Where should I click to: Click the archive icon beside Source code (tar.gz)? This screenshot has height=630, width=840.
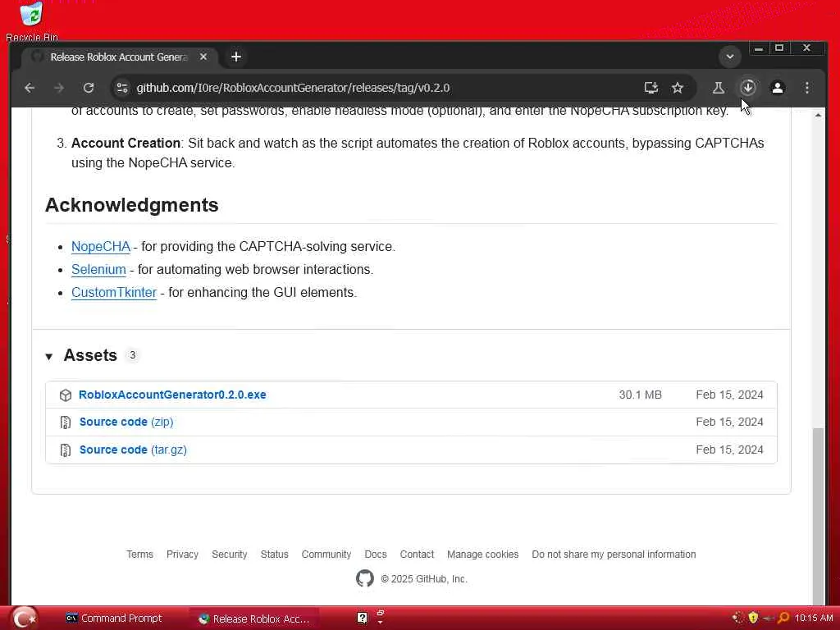point(66,450)
